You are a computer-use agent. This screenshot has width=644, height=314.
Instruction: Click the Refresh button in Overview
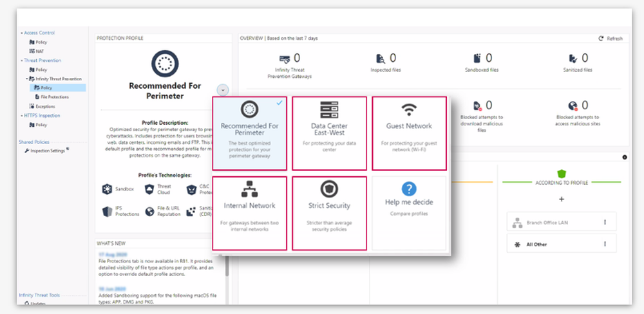tap(611, 39)
